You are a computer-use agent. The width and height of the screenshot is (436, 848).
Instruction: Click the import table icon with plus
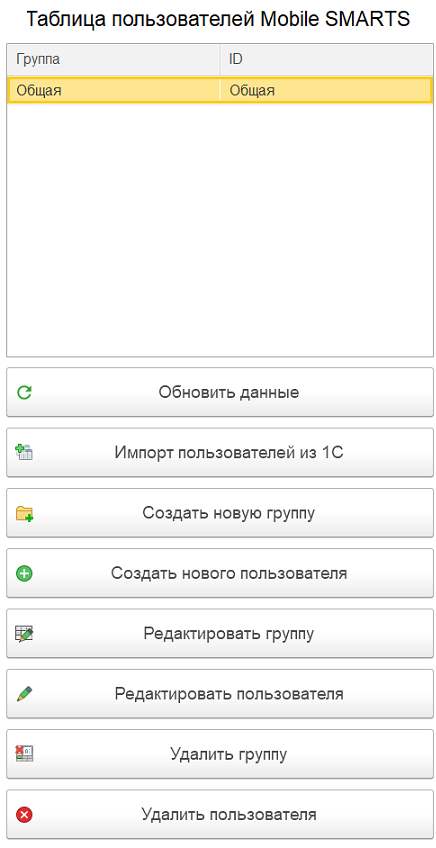click(x=24, y=452)
